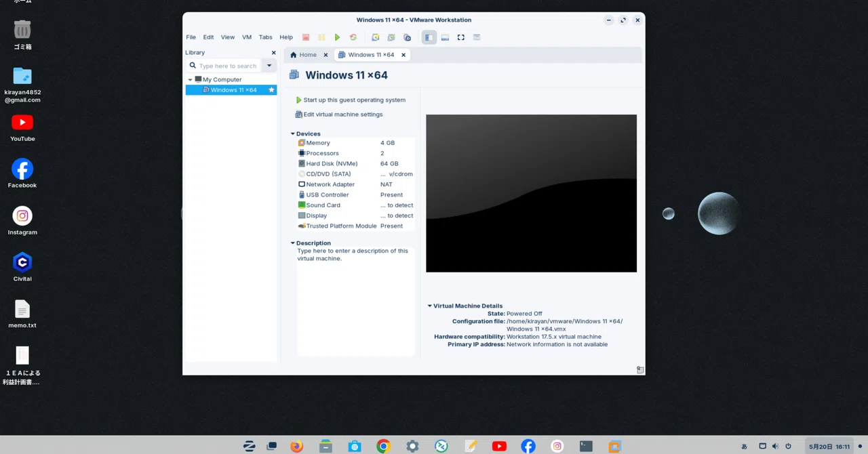
Task: Click the green Power On play icon
Action: (337, 37)
